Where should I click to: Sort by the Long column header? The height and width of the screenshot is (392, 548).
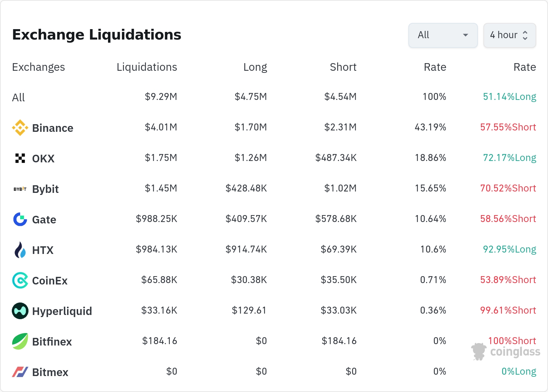coord(255,67)
